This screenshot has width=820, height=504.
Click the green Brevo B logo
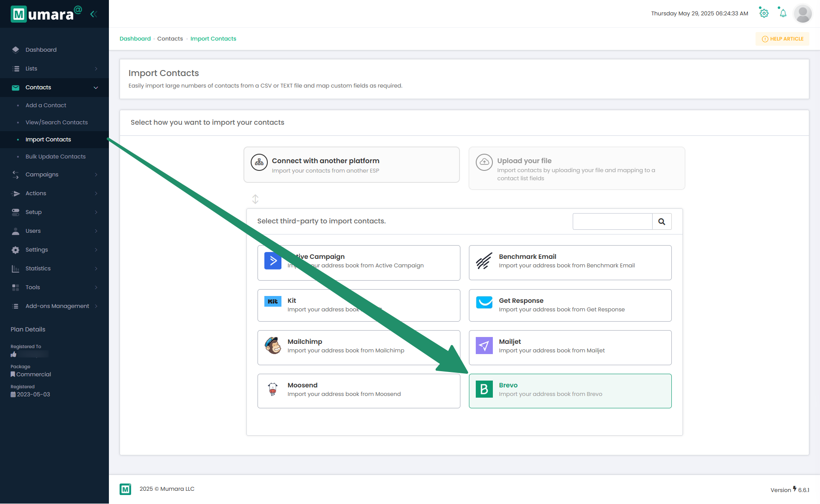[x=484, y=389]
